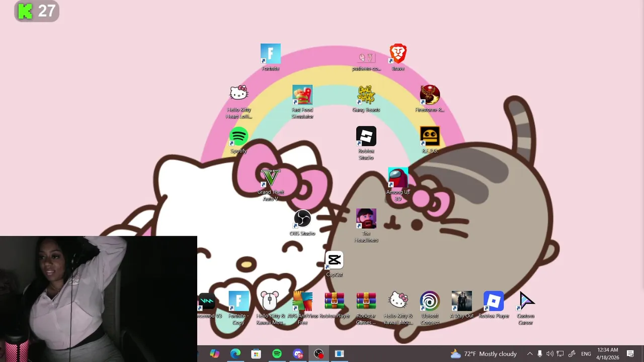Click the pen tray icon beside ENG
Image resolution: width=644 pixels, height=362 pixels.
(x=572, y=354)
